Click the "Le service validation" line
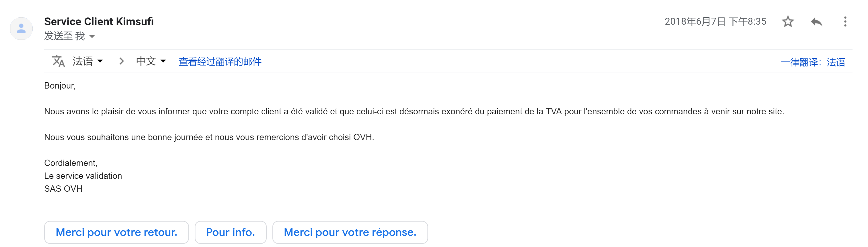 pyautogui.click(x=83, y=176)
